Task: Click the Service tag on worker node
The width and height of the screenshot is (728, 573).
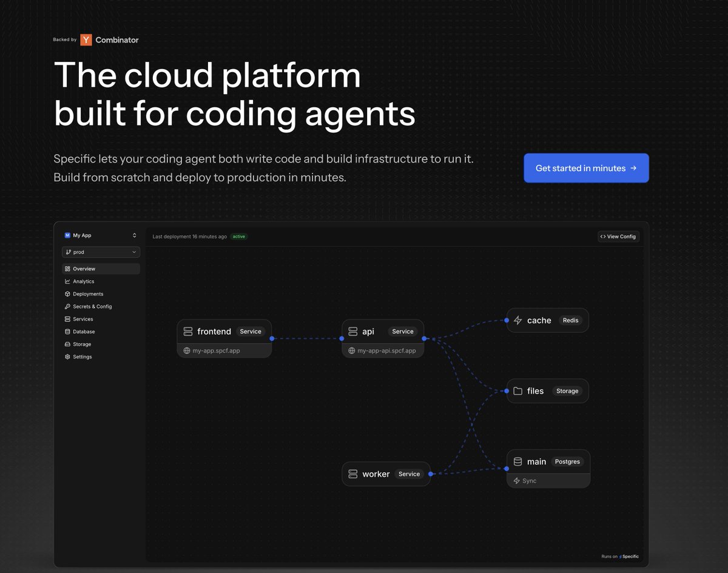Action: click(409, 474)
